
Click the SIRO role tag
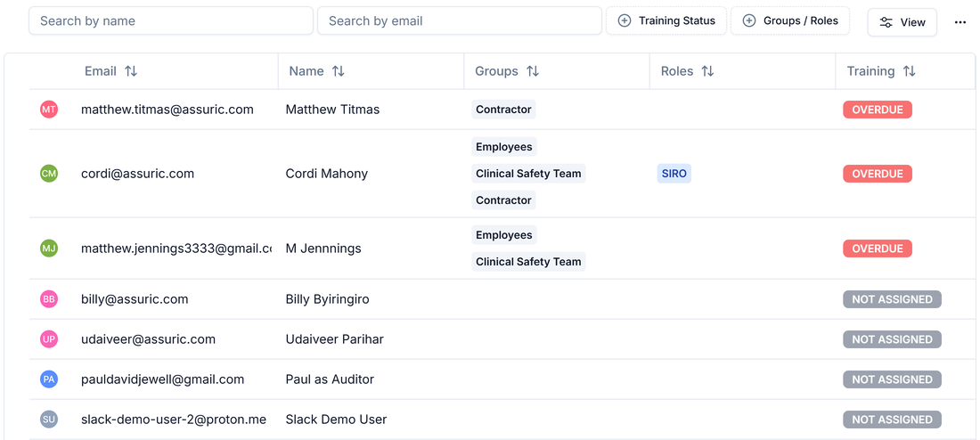point(674,174)
